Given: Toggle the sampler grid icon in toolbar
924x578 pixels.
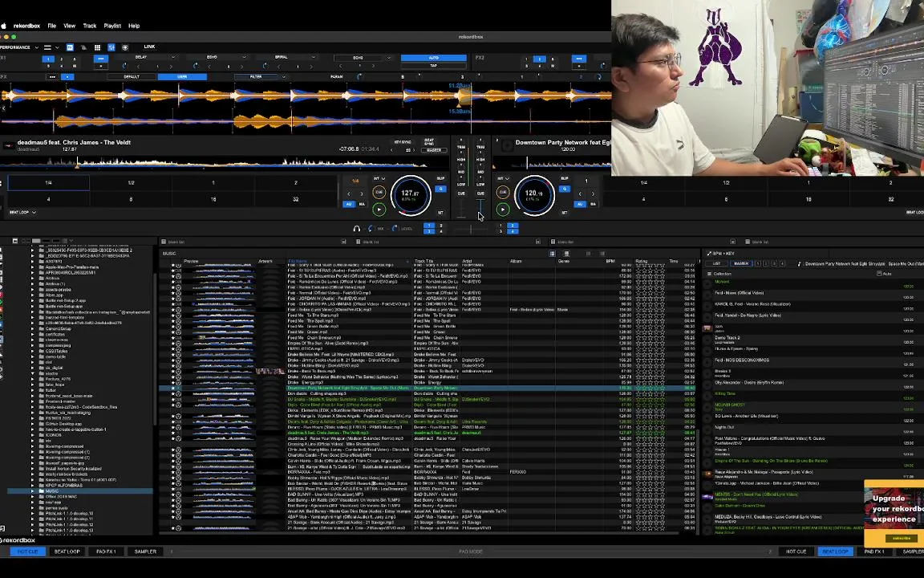Looking at the screenshot, I should (x=97, y=47).
